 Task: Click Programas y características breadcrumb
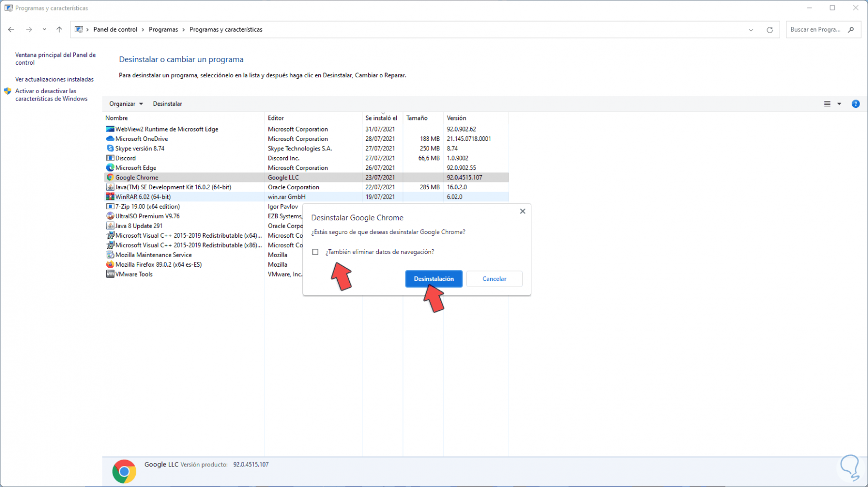point(226,29)
